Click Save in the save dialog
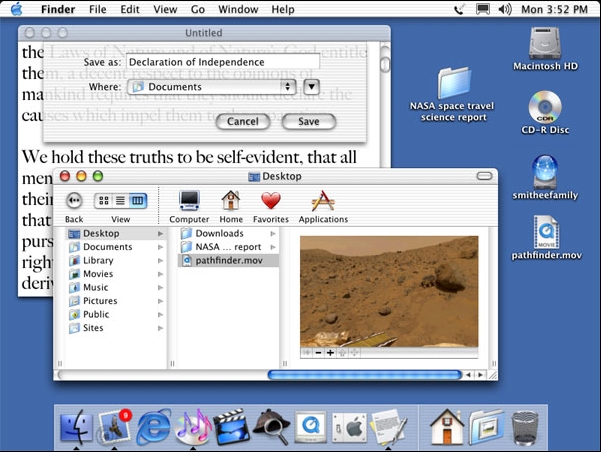This screenshot has height=453, width=602. pos(309,121)
